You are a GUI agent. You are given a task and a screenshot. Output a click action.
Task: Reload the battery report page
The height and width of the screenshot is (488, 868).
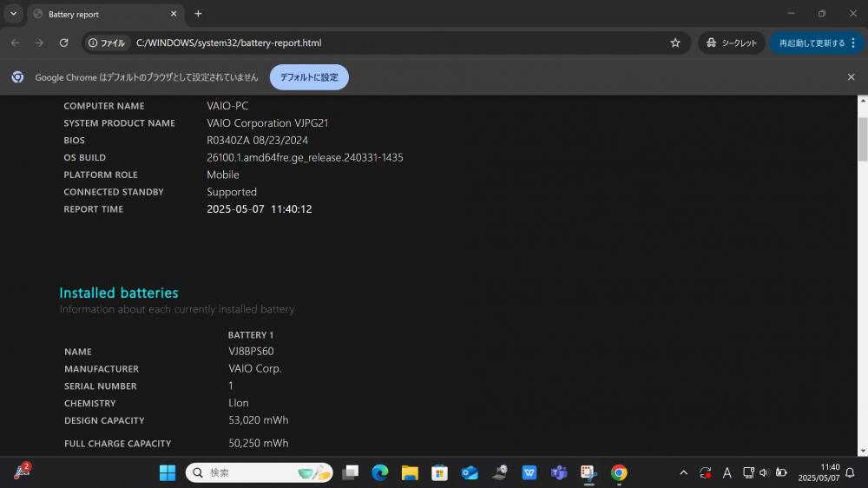coord(63,43)
